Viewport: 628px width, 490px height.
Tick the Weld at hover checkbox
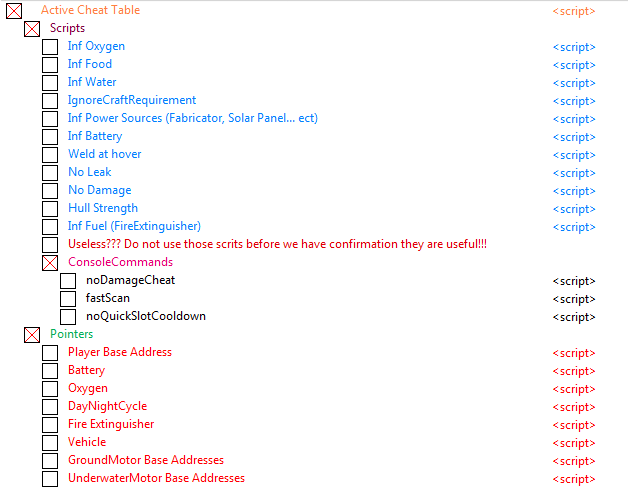tap(50, 155)
